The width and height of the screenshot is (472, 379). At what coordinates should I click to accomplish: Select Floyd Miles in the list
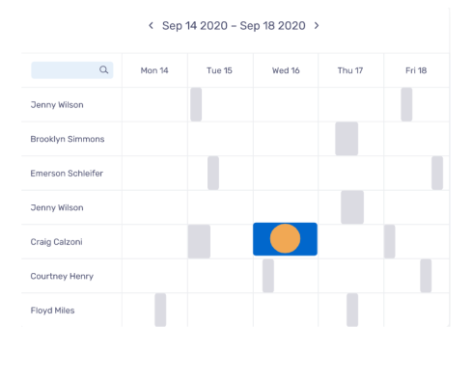pos(52,311)
